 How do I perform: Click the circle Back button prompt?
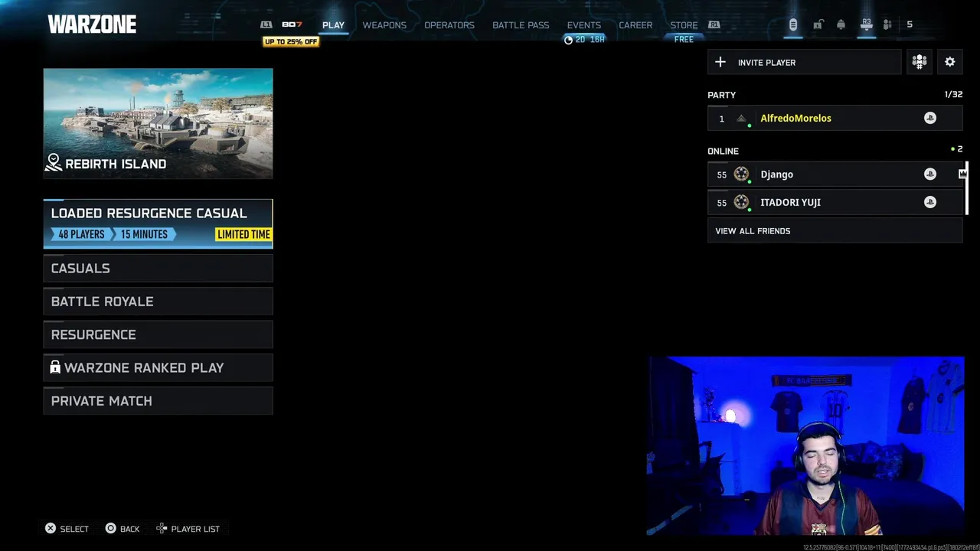122,529
